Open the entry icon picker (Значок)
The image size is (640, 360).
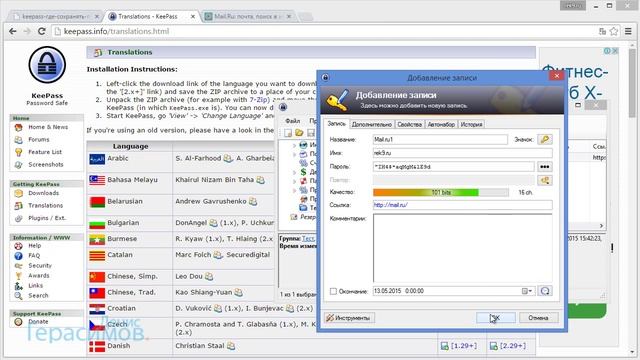(544, 140)
